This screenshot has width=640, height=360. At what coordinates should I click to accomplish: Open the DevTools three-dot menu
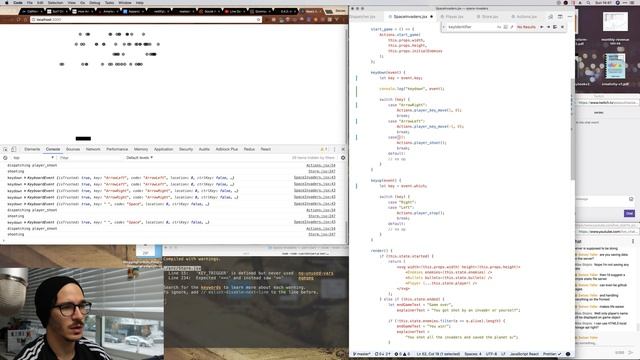pyautogui.click(x=334, y=149)
